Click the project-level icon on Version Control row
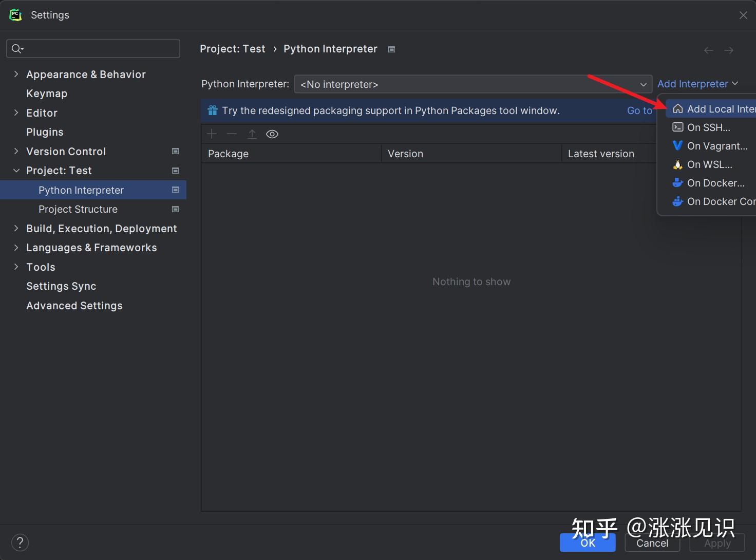Screen dimensions: 756x560 click(x=175, y=151)
